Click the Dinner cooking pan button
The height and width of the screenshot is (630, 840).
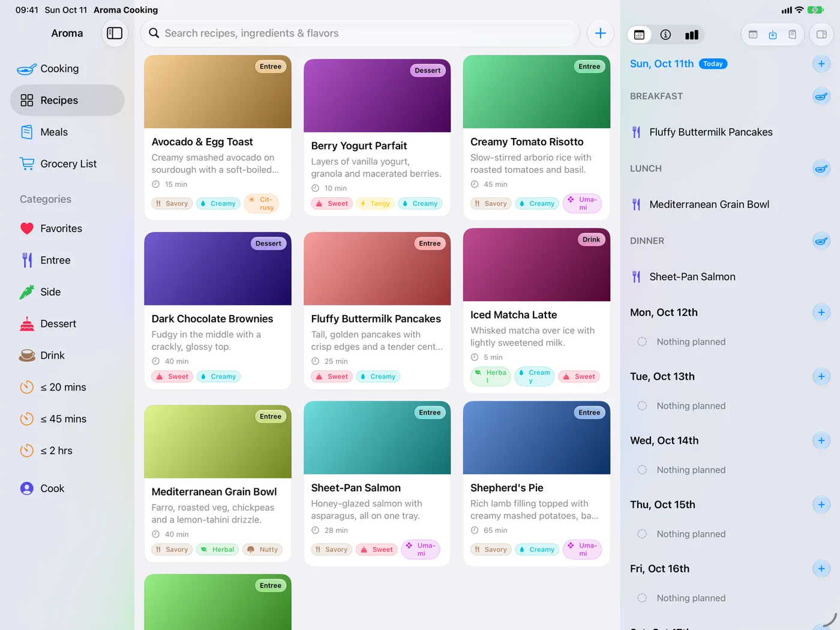[x=821, y=241]
